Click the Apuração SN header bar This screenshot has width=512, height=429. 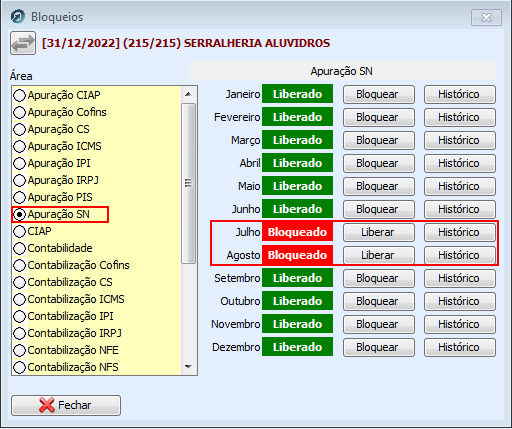click(x=342, y=71)
